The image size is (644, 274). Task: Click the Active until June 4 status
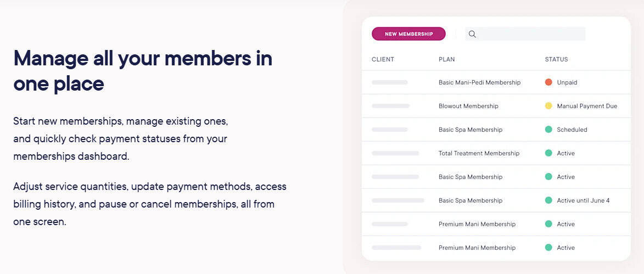pyautogui.click(x=583, y=200)
